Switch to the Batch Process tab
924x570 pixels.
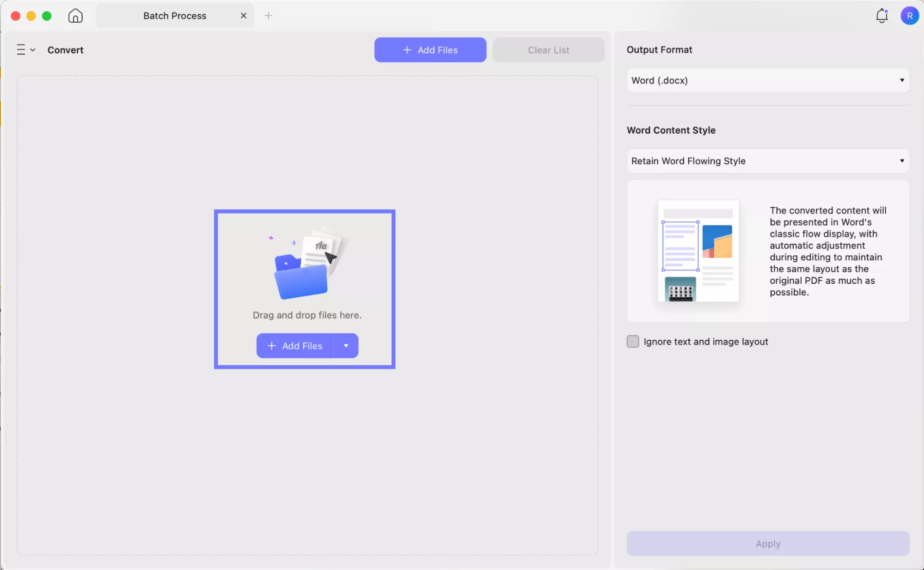tap(174, 15)
